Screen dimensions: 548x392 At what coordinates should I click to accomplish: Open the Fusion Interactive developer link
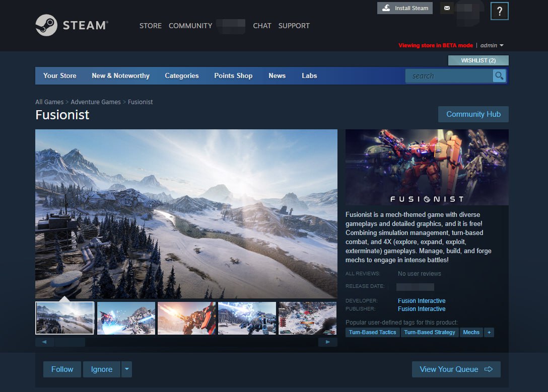[422, 300]
